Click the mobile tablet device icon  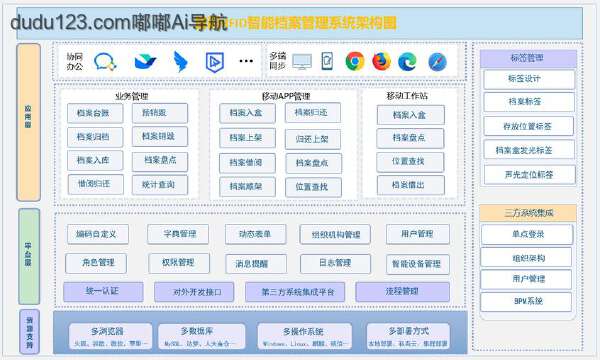tap(327, 61)
